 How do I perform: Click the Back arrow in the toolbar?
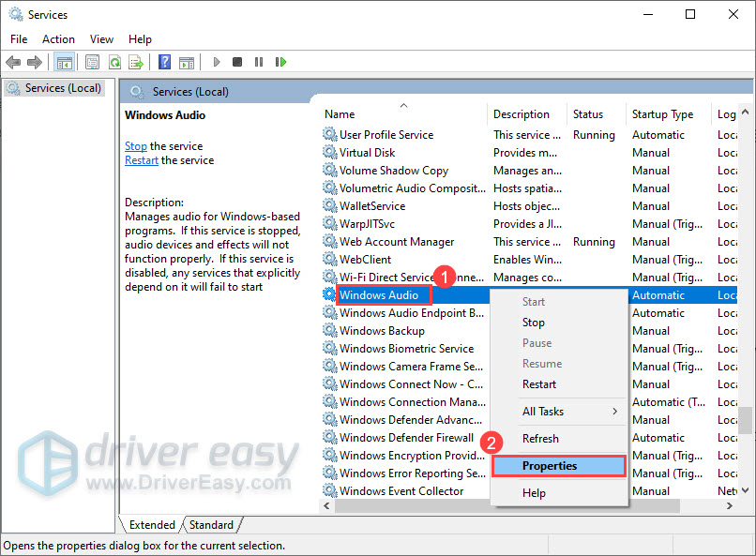(x=13, y=63)
